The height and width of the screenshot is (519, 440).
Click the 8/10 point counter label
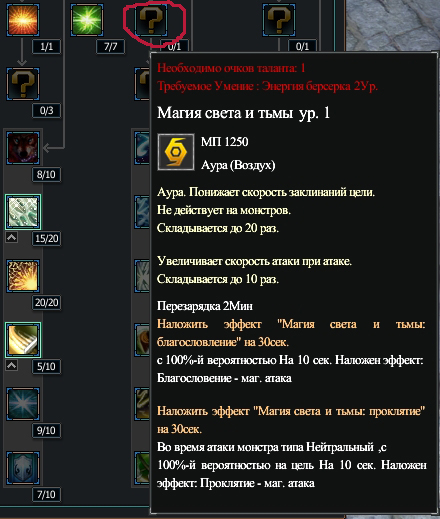click(x=46, y=174)
